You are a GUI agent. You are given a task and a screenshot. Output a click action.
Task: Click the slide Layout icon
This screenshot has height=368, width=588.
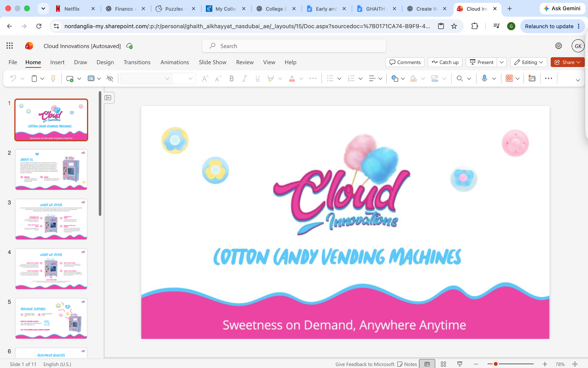tap(91, 78)
